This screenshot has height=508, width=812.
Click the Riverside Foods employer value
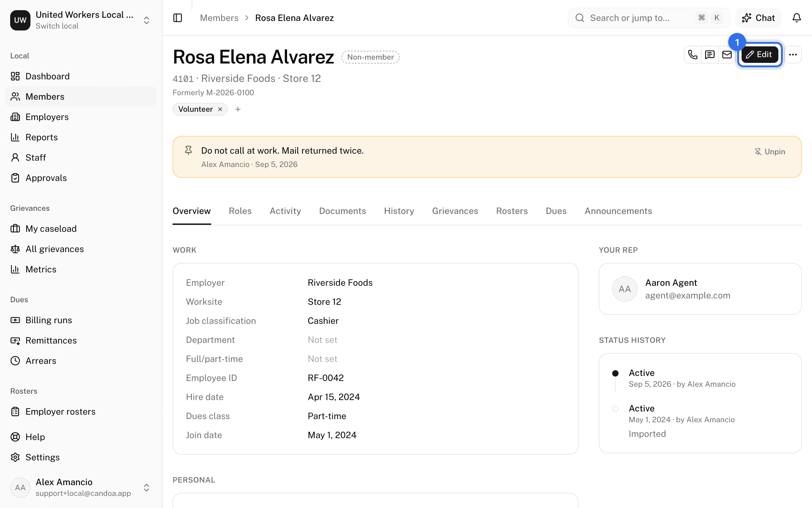[x=340, y=283]
